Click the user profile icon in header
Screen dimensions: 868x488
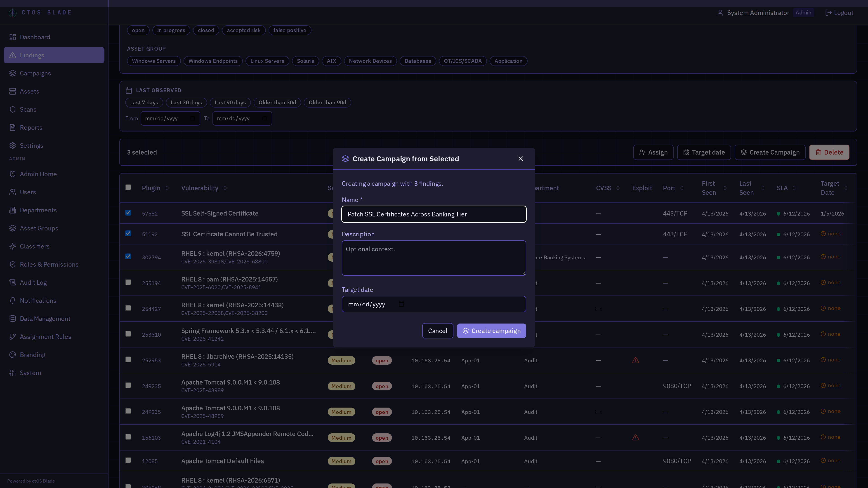coord(720,13)
